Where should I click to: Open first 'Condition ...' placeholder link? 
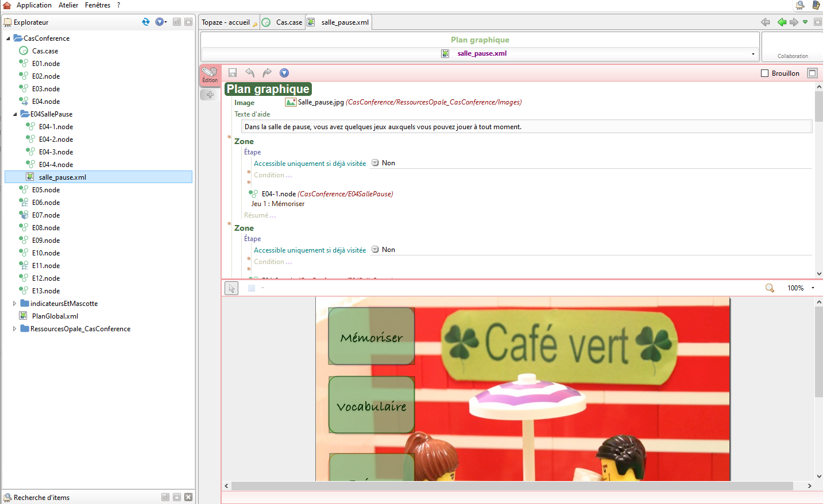(273, 175)
